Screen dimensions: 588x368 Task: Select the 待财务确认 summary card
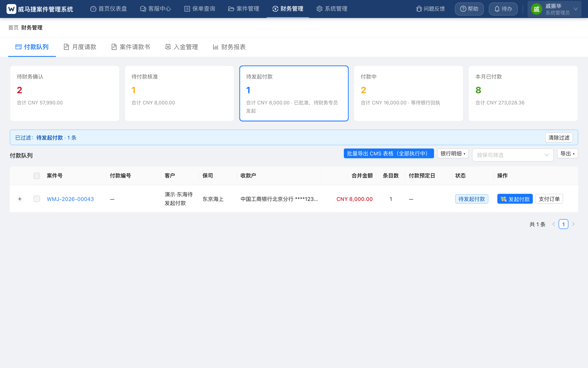click(x=65, y=93)
